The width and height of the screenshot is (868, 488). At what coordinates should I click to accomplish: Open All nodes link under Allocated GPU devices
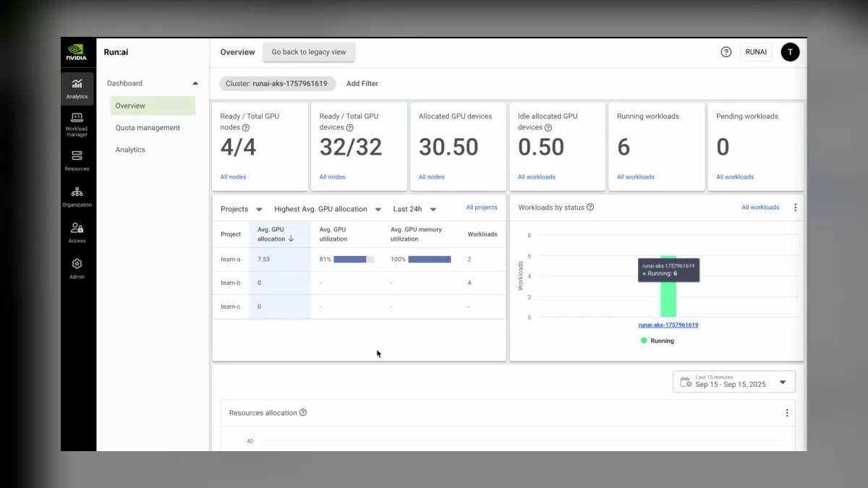click(432, 176)
